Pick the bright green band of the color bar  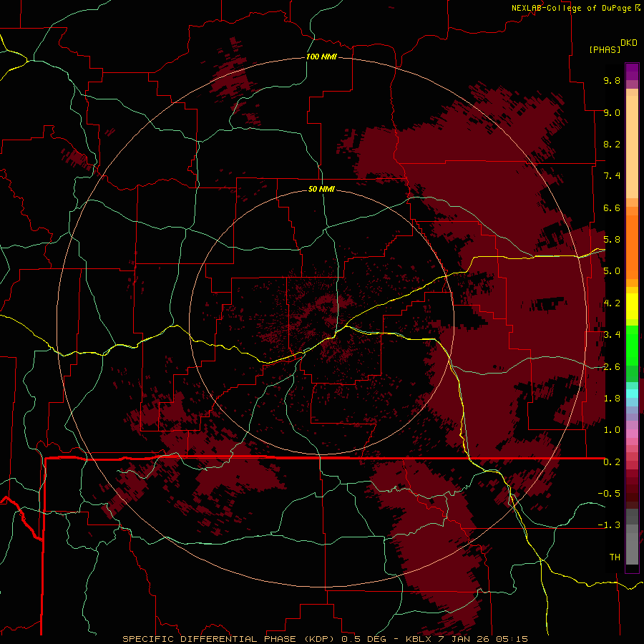(632, 345)
